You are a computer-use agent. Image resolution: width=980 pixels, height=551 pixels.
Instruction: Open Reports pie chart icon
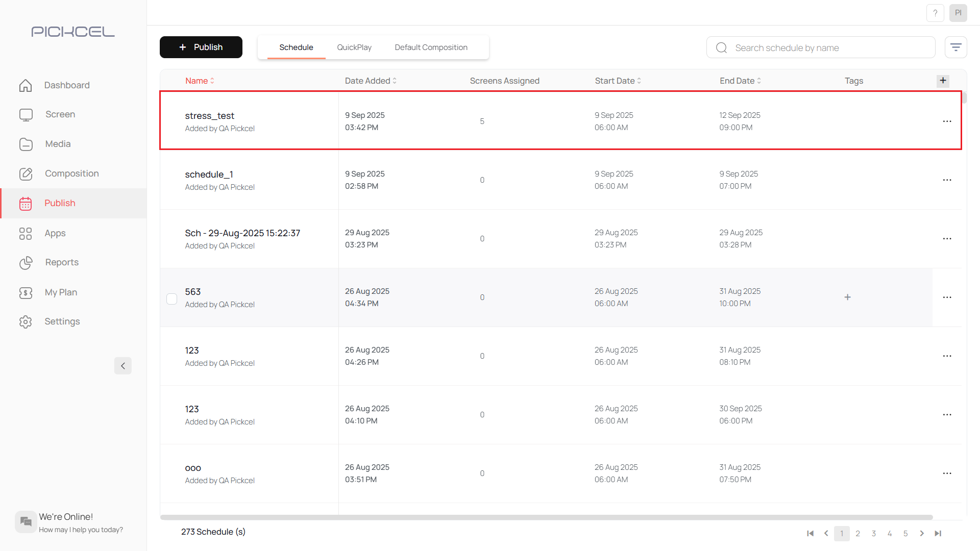(26, 263)
